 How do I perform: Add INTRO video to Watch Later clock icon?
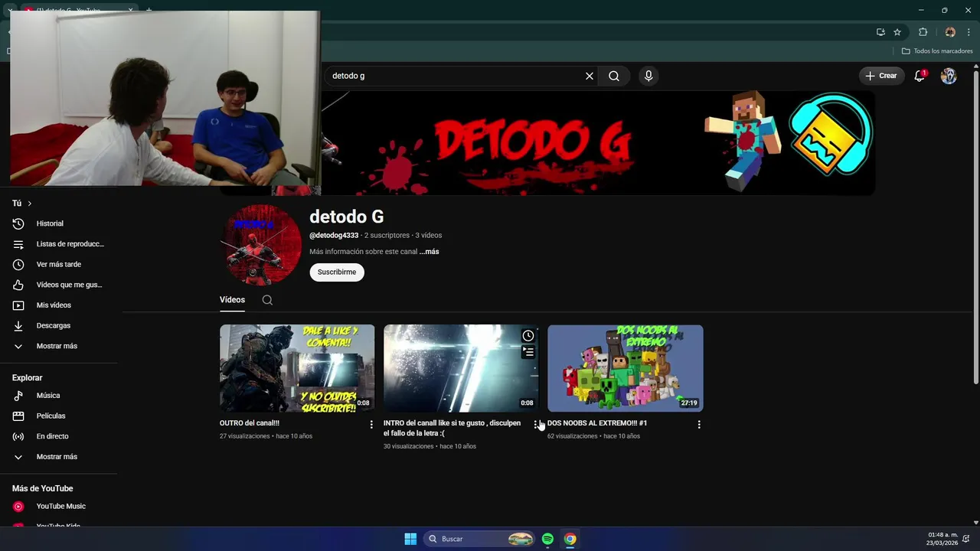[528, 336]
